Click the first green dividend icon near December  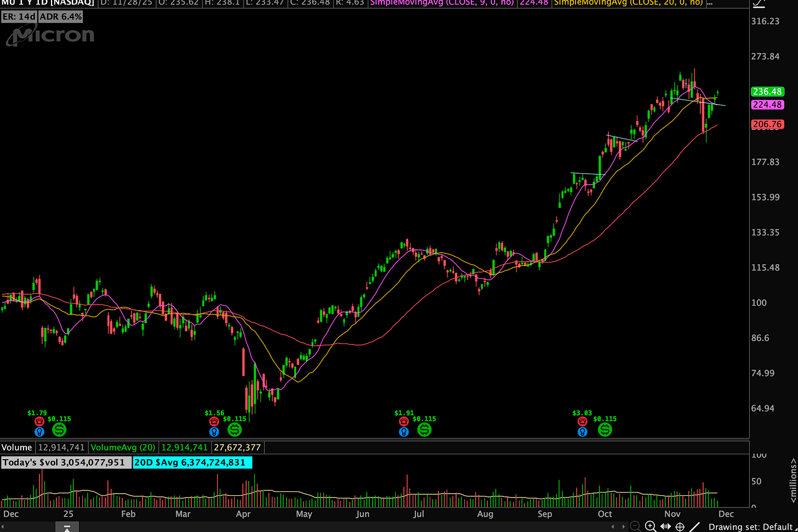59,430
